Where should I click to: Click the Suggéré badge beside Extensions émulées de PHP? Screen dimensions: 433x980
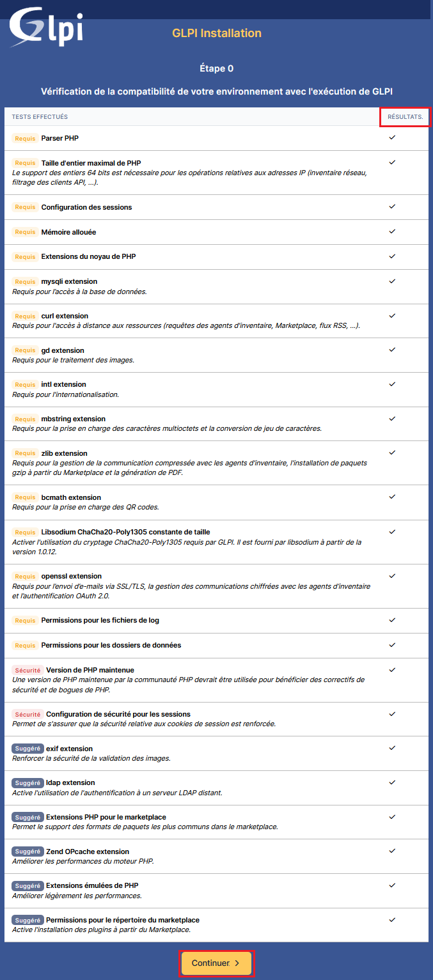(x=28, y=885)
